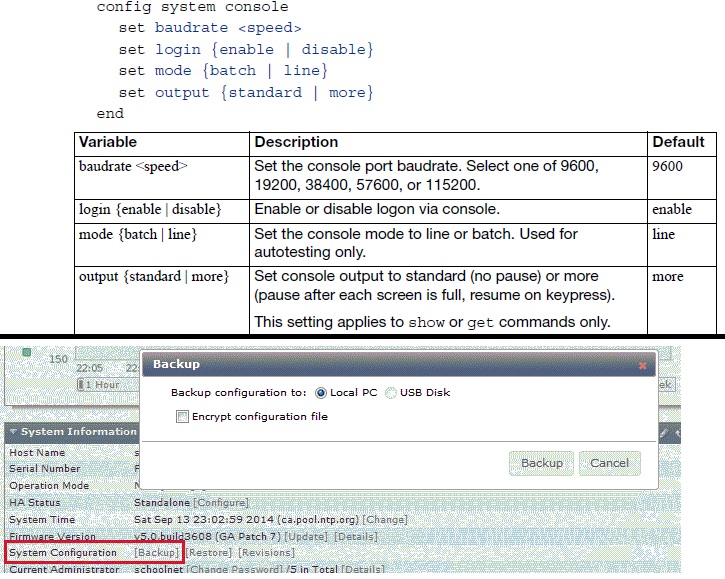
Task: Click the pencil edit icon in System Information header
Action: click(x=664, y=433)
